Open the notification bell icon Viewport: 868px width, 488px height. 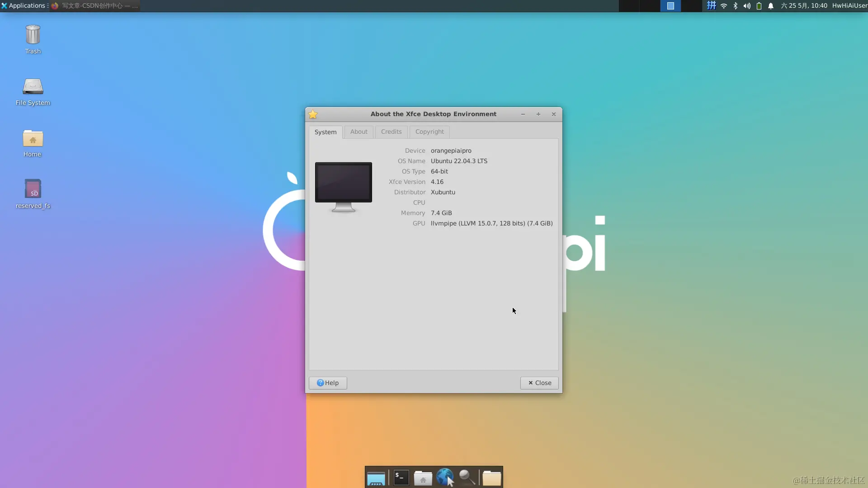(x=771, y=6)
